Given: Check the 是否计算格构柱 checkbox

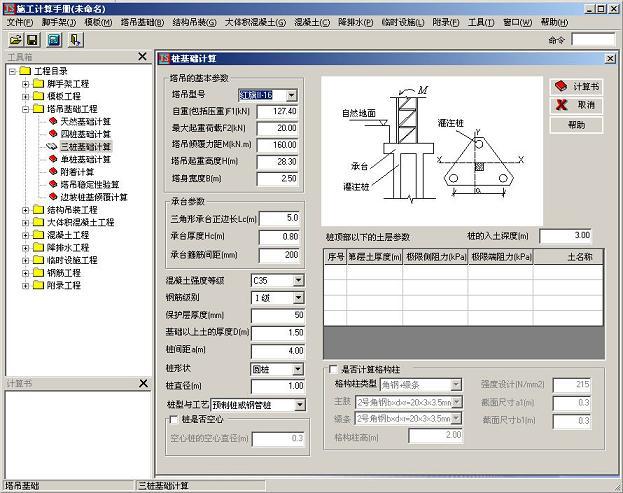Looking at the screenshot, I should click(334, 369).
